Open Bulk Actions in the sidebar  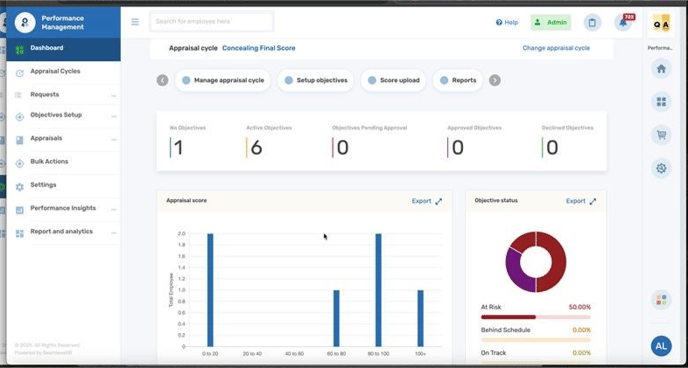(x=64, y=162)
